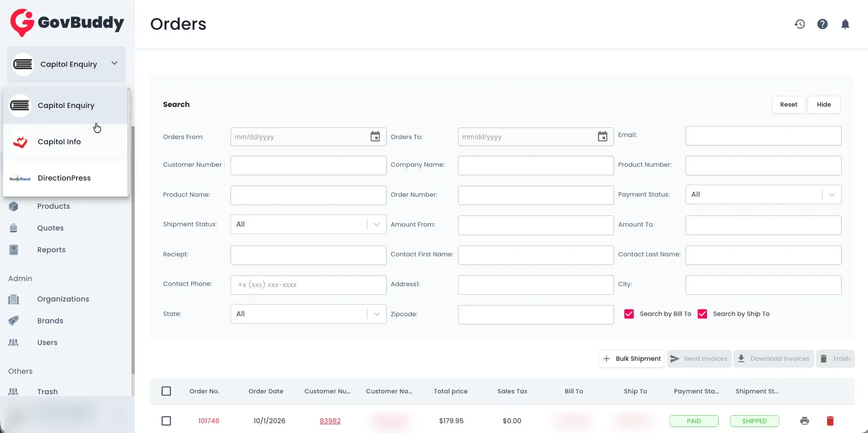Image resolution: width=868 pixels, height=433 pixels.
Task: Focus the Contact Phone input field
Action: (x=308, y=285)
